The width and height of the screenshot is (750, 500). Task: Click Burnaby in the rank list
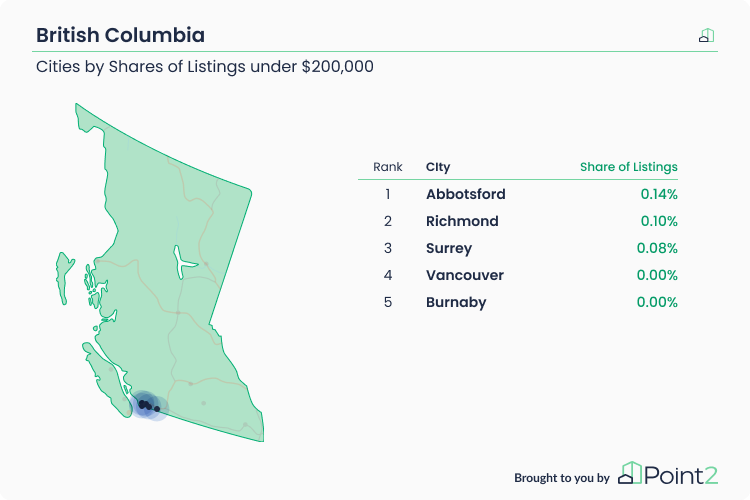tap(456, 302)
